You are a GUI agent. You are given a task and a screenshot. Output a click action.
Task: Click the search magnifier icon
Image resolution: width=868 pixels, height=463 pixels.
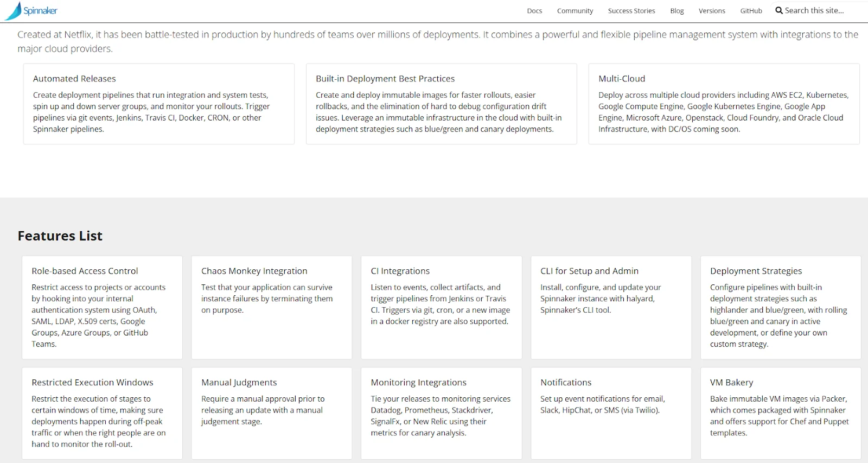click(x=779, y=10)
